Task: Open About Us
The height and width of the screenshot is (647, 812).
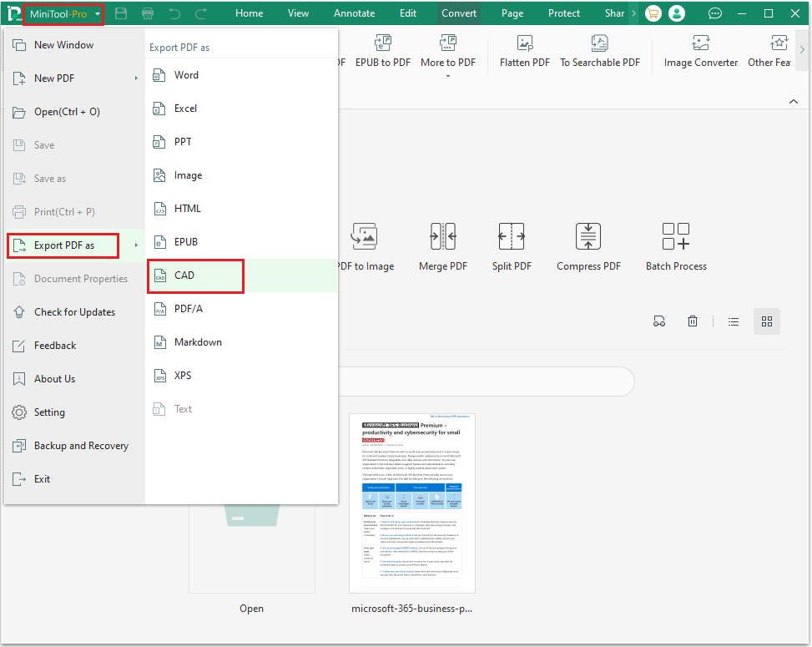Action: click(x=75, y=379)
